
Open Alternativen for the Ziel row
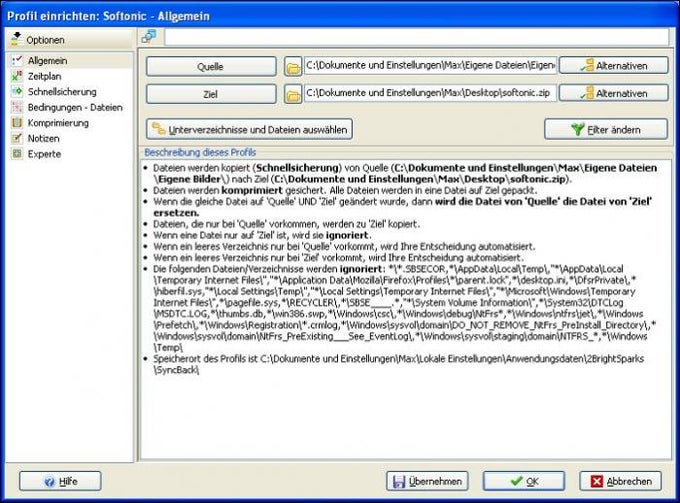point(614,93)
